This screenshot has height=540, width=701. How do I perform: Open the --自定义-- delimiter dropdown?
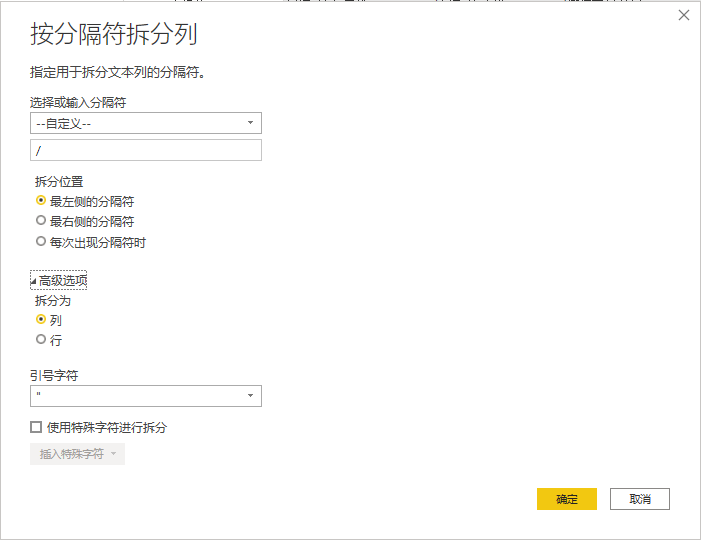pyautogui.click(x=146, y=123)
